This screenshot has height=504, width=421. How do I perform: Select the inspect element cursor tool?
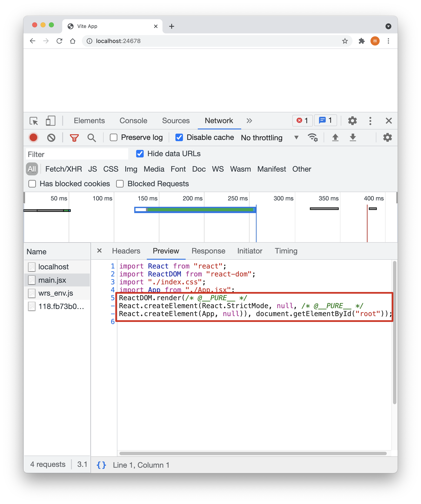pos(34,121)
